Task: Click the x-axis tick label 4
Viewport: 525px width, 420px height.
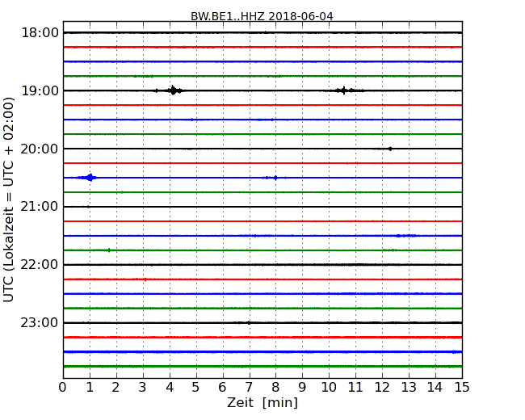Action: pos(170,388)
